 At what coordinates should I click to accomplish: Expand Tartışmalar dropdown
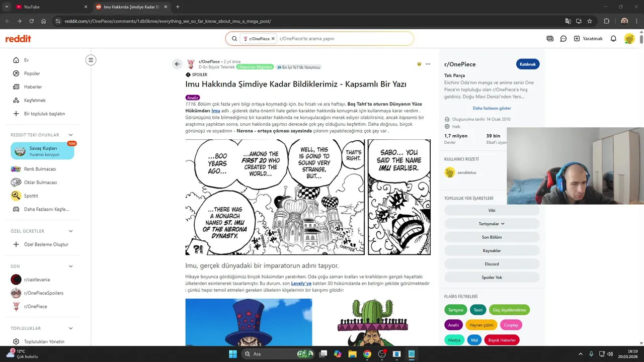[492, 224]
